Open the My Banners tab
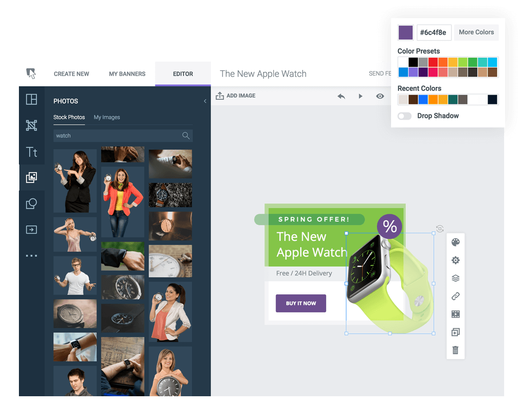This screenshot has width=524, height=420. (127, 74)
